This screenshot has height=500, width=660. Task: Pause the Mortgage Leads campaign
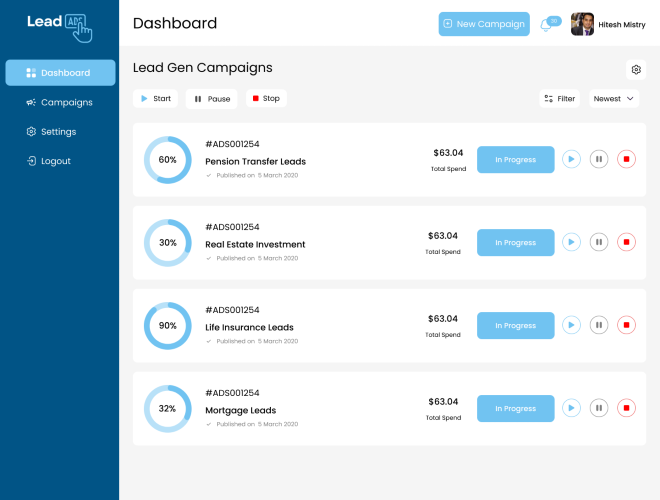[599, 408]
